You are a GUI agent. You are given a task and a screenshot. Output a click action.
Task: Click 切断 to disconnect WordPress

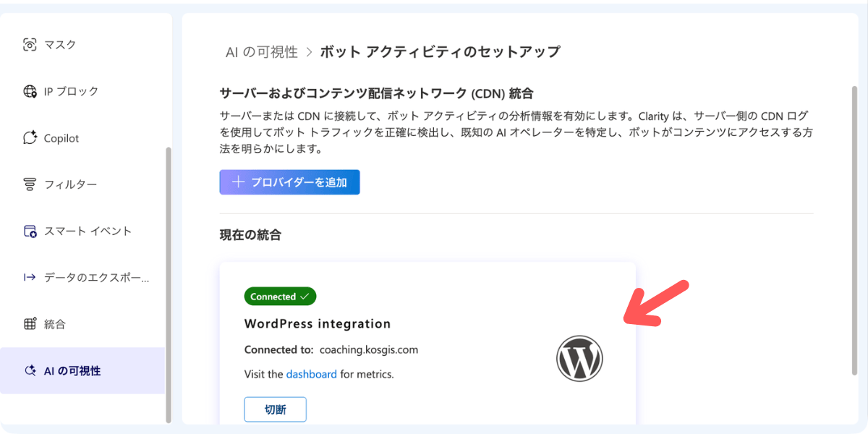coord(275,409)
